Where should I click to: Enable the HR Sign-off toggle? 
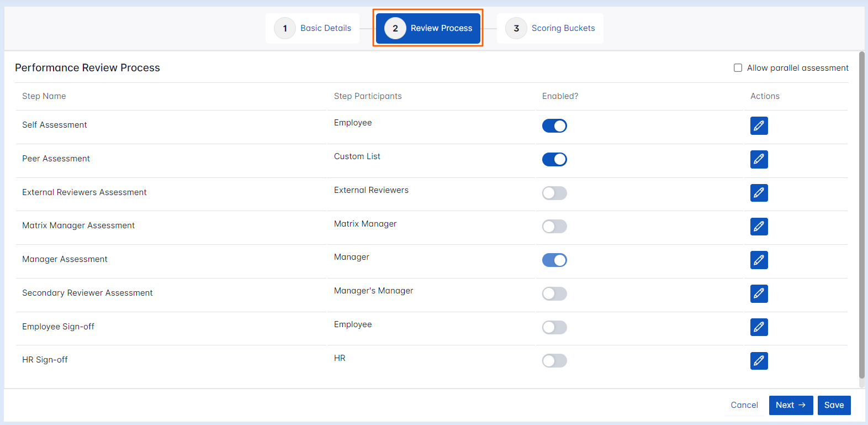click(x=554, y=361)
